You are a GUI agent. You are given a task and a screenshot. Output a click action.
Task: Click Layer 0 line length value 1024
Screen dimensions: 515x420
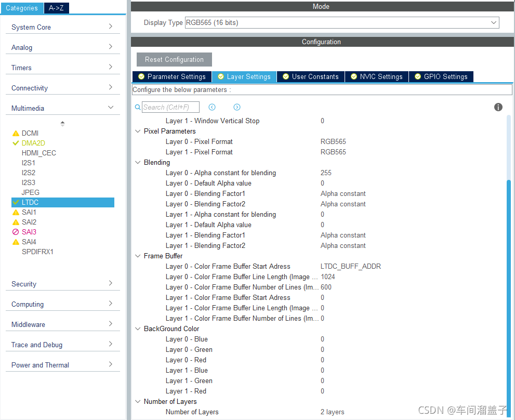pos(328,277)
